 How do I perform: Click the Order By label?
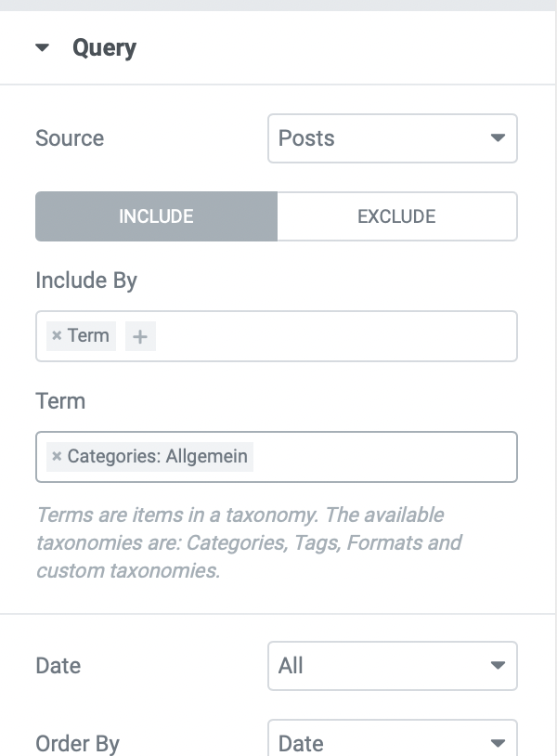tap(78, 744)
